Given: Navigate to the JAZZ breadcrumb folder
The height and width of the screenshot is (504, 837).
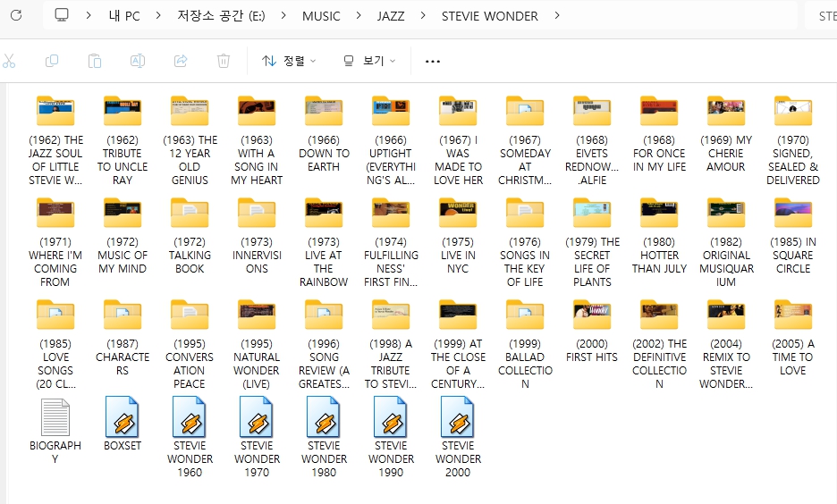Looking at the screenshot, I should point(391,16).
